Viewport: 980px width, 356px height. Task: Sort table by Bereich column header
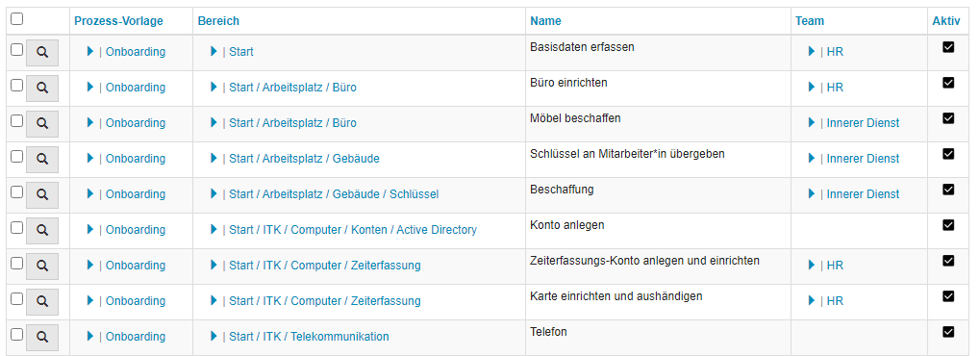coord(218,20)
